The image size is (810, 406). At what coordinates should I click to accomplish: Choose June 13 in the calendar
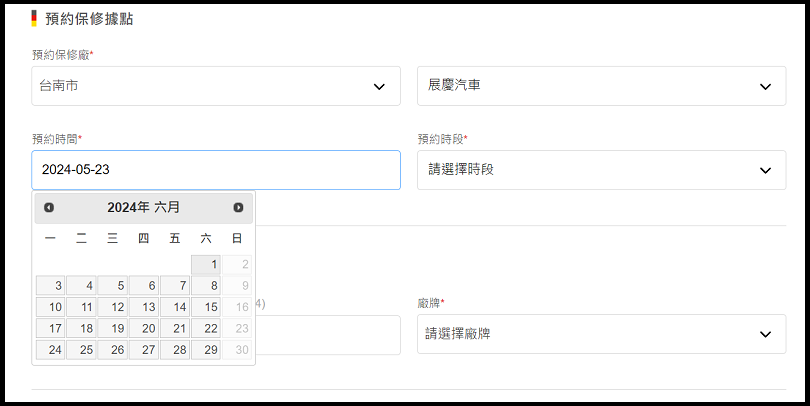[x=144, y=307]
